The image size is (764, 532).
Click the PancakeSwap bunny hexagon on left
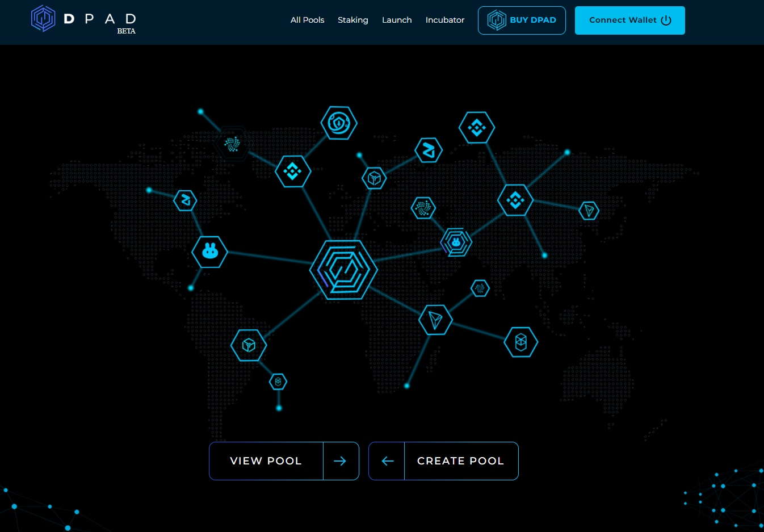click(x=210, y=252)
